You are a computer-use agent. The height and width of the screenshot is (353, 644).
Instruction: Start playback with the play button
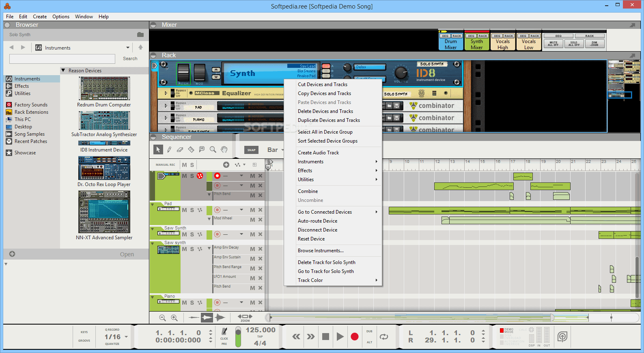click(340, 336)
